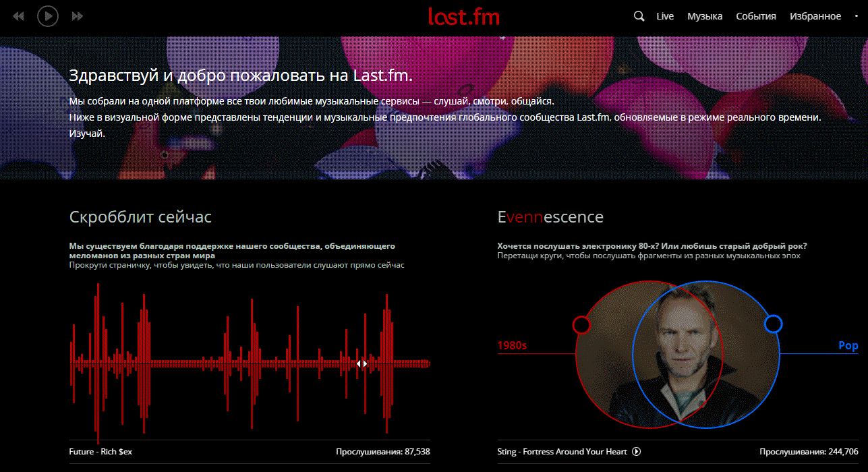Image resolution: width=868 pixels, height=472 pixels.
Task: Select the blue Pop circle handle
Action: [x=773, y=324]
